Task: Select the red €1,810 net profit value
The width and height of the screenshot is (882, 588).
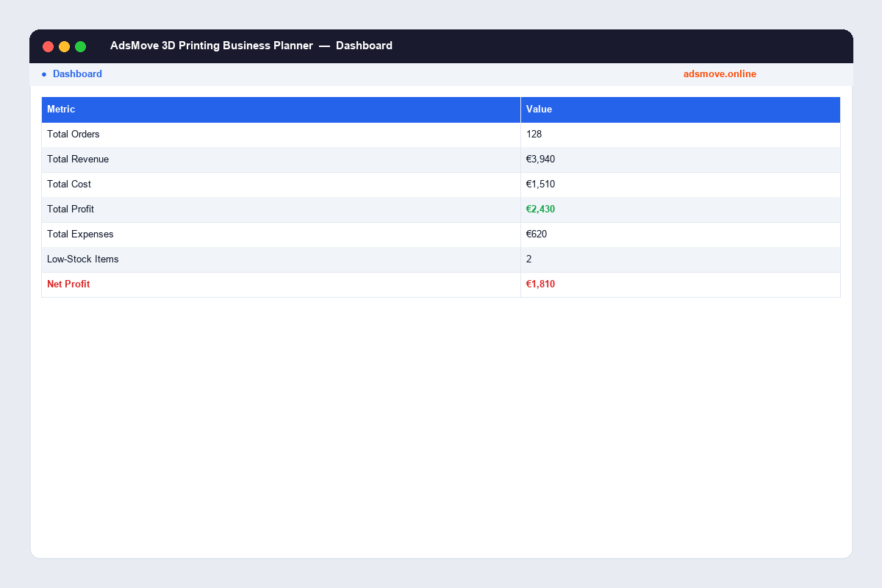Action: coord(540,284)
